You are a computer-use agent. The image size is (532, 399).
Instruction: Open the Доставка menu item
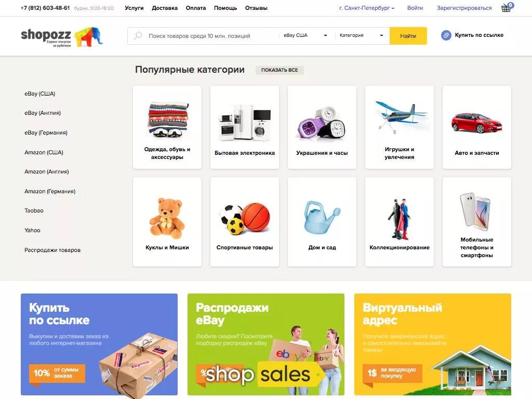[x=165, y=8]
